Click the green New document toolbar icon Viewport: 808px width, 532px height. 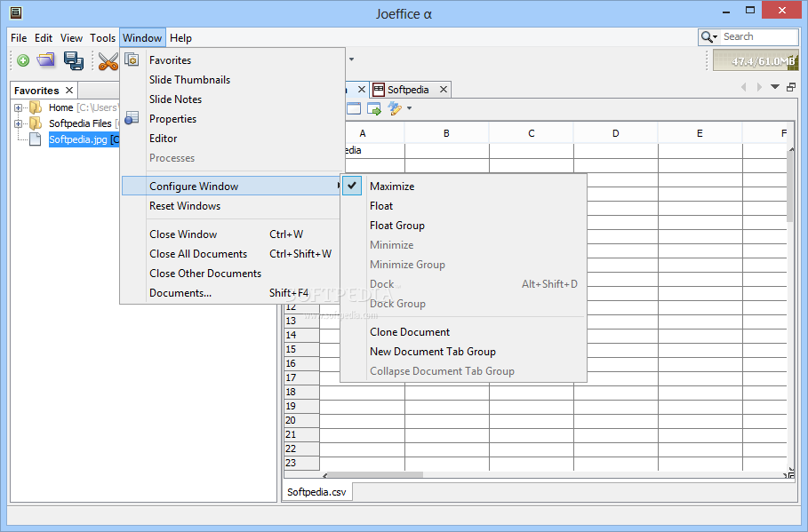(23, 60)
